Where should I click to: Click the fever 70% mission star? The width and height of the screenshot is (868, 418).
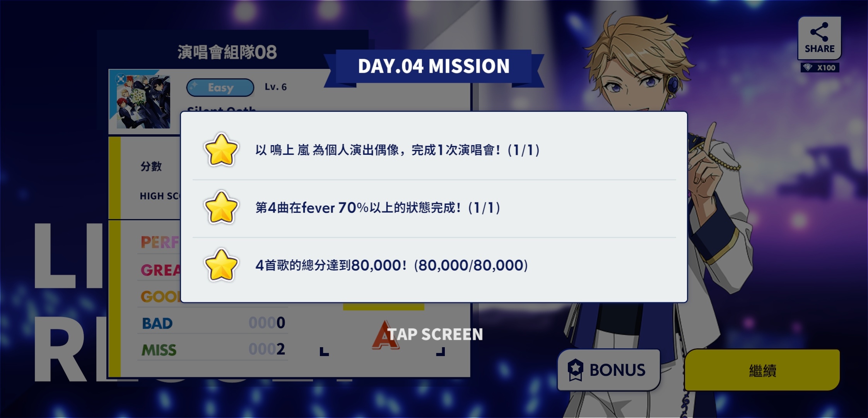click(x=221, y=207)
